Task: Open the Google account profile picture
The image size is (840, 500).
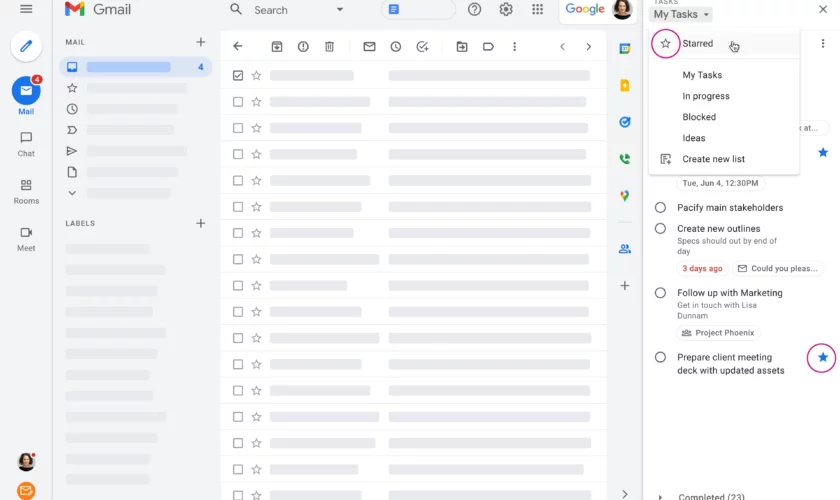Action: click(x=622, y=9)
